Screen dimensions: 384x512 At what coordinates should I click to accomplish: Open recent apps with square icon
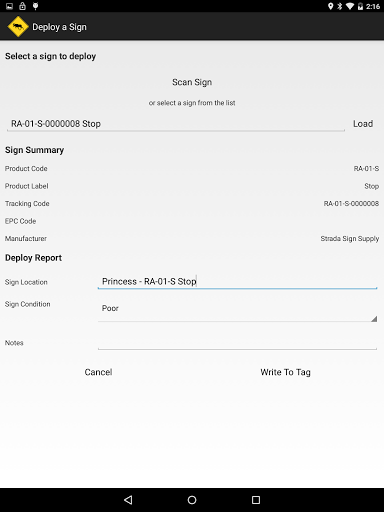256,500
